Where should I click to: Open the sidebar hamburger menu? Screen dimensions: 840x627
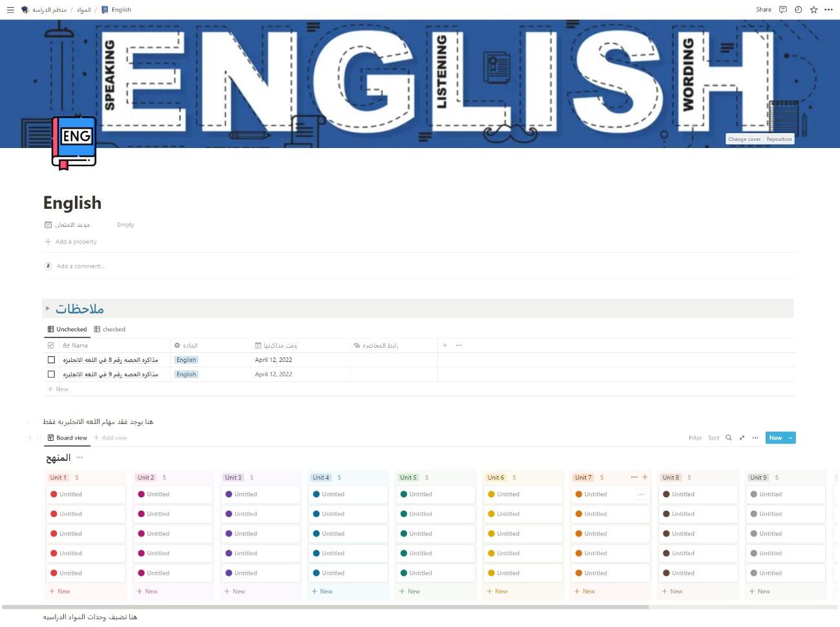10,10
